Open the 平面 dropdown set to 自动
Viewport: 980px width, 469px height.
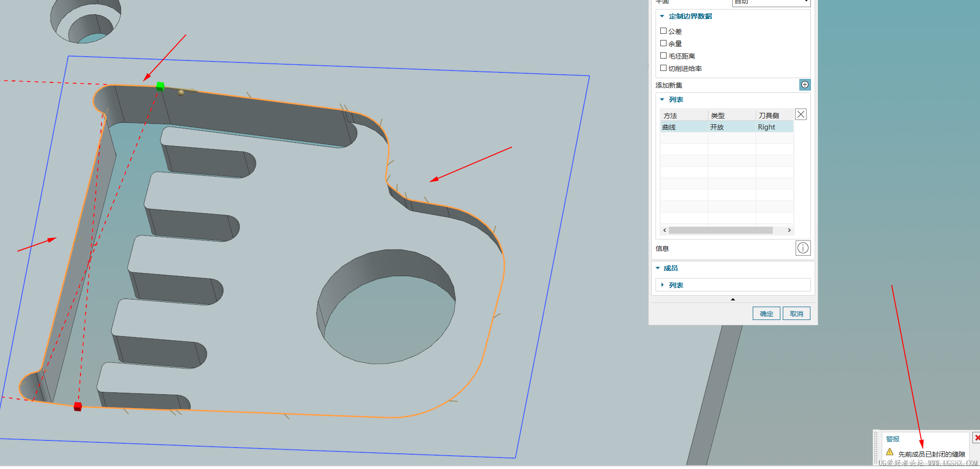(x=771, y=2)
